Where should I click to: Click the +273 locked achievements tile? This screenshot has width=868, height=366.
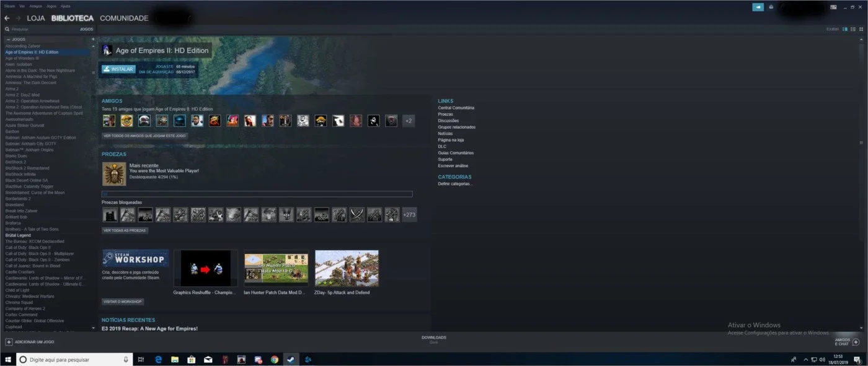point(409,215)
